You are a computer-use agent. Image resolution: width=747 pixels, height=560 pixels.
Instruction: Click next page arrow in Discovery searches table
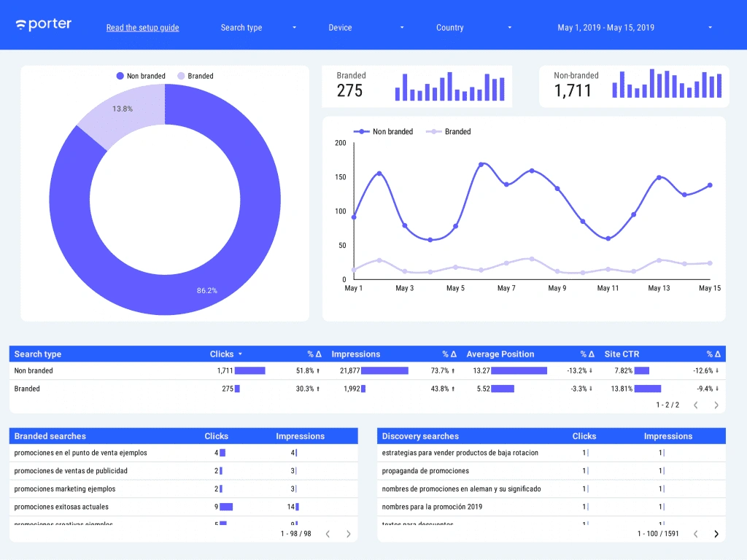pyautogui.click(x=716, y=534)
